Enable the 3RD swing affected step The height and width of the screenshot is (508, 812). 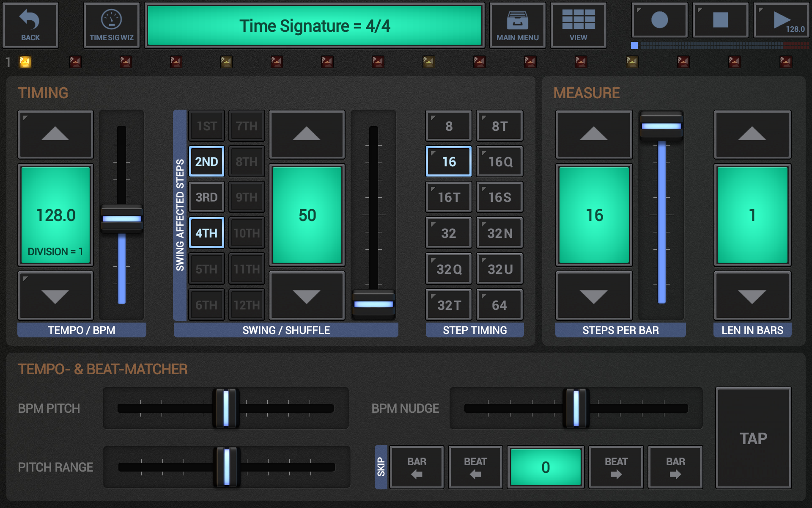point(206,197)
